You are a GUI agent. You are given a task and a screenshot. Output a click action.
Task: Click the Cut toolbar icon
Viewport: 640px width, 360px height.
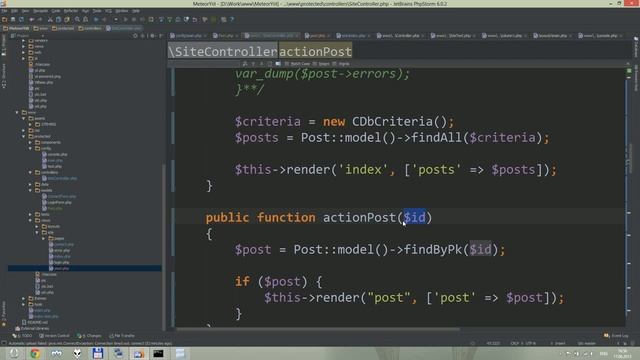click(50, 19)
